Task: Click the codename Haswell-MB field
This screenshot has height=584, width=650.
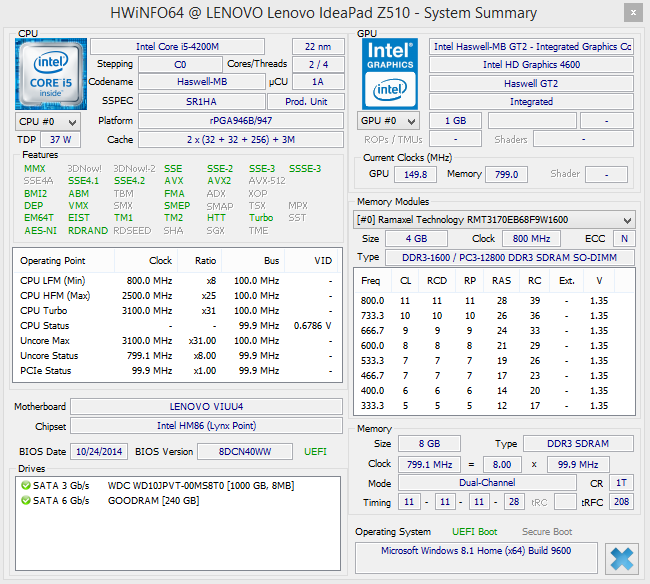Action: [x=201, y=82]
